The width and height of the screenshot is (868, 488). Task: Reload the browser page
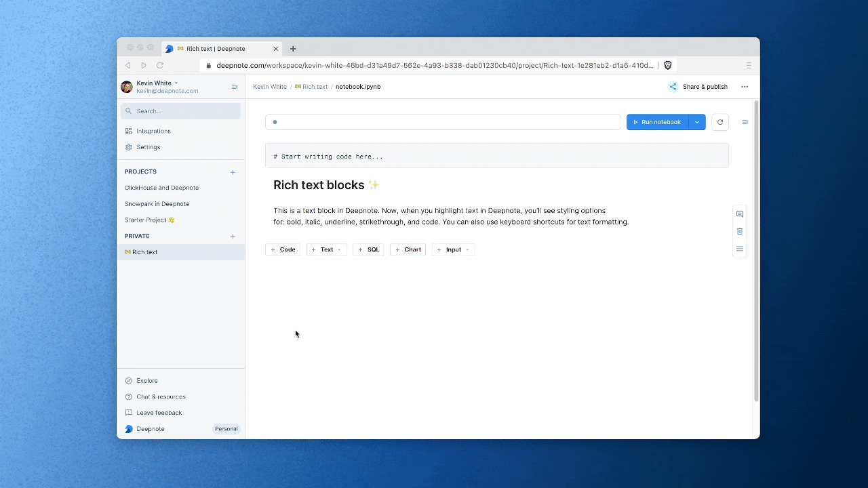tap(160, 66)
